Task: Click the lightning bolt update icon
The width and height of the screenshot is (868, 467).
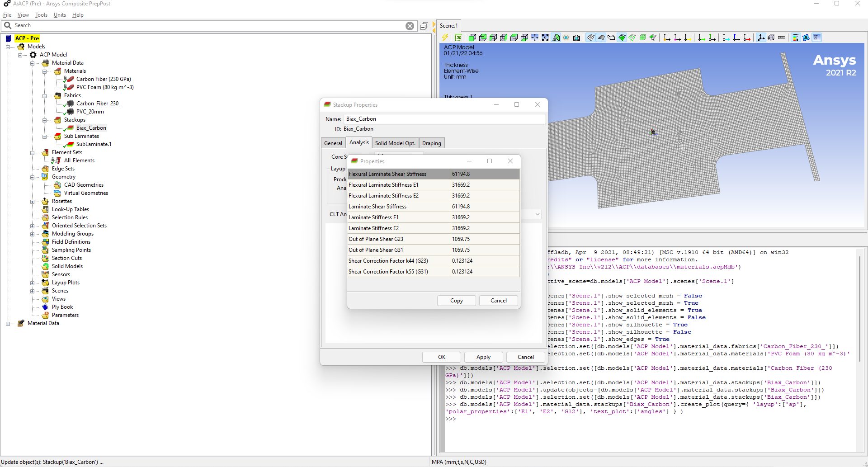Action: 445,38
